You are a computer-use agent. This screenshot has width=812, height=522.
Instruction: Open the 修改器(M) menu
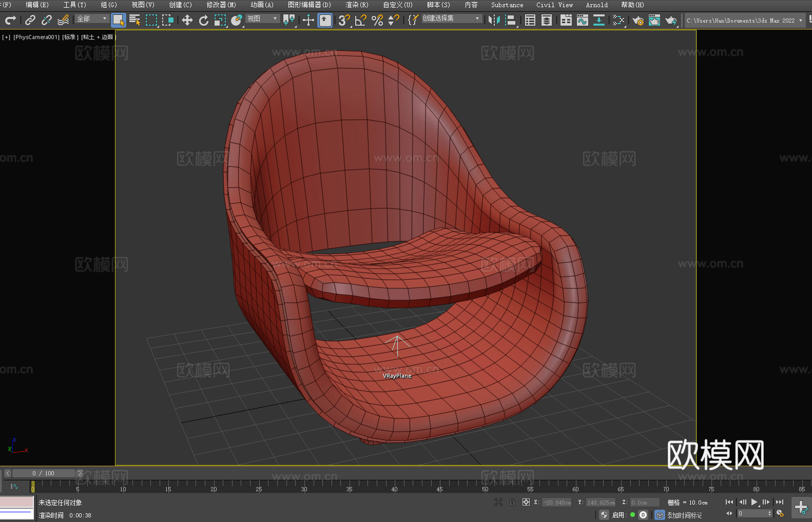[221, 5]
